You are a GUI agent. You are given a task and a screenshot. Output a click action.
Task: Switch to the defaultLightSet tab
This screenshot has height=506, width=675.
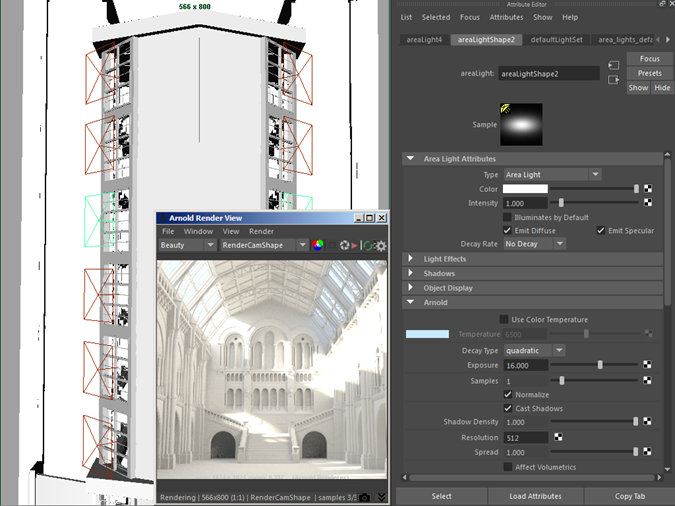(x=557, y=40)
